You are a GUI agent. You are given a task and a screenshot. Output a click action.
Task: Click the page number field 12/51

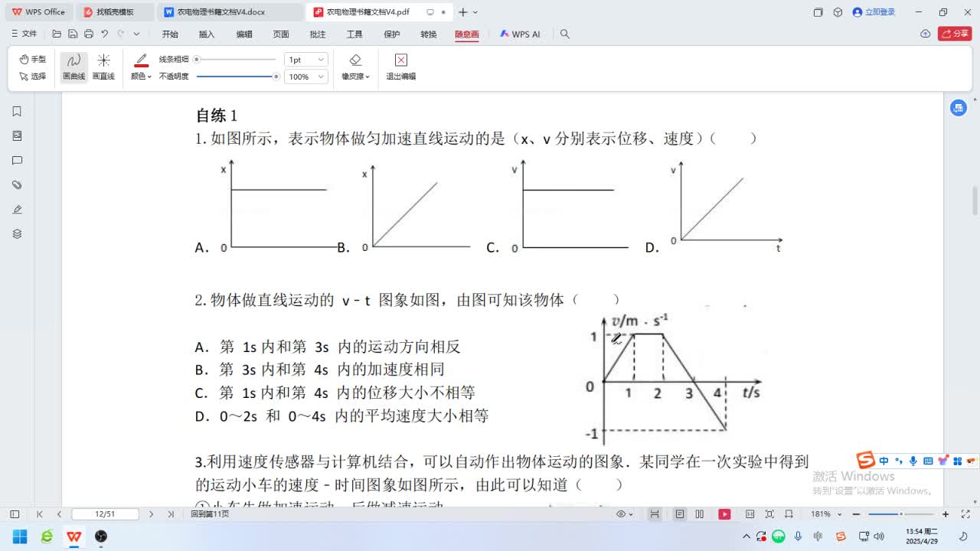click(105, 514)
